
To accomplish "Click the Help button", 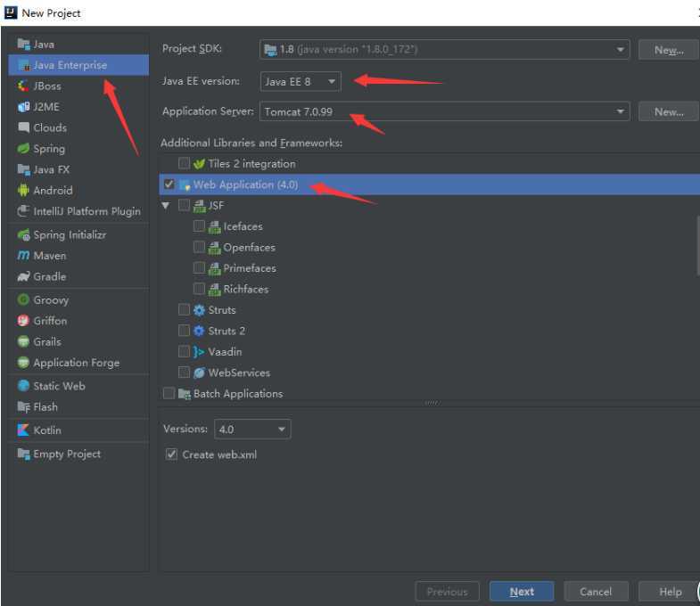I will click(x=670, y=591).
